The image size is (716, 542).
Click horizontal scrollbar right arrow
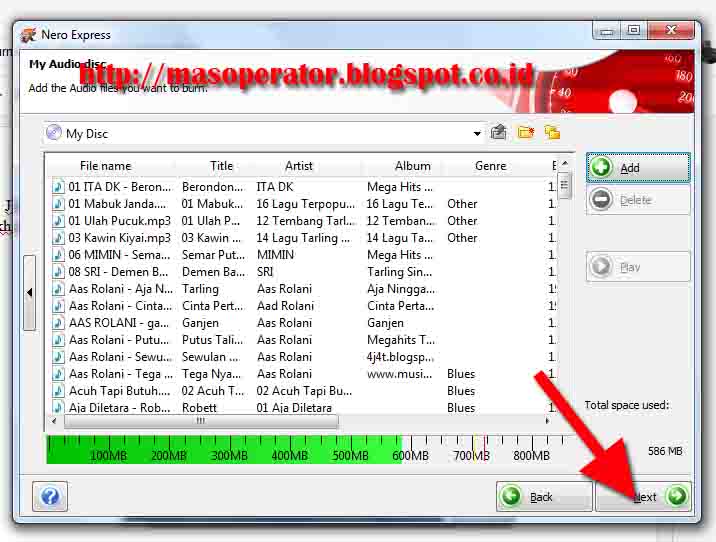(547, 421)
